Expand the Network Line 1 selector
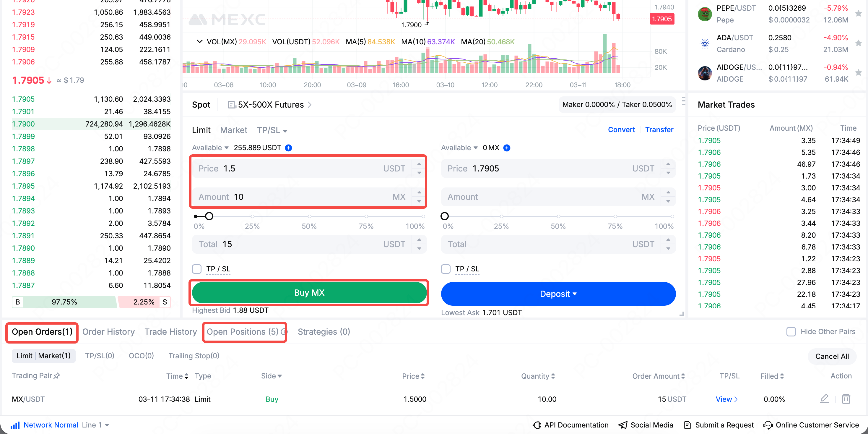The image size is (868, 434). pyautogui.click(x=107, y=425)
